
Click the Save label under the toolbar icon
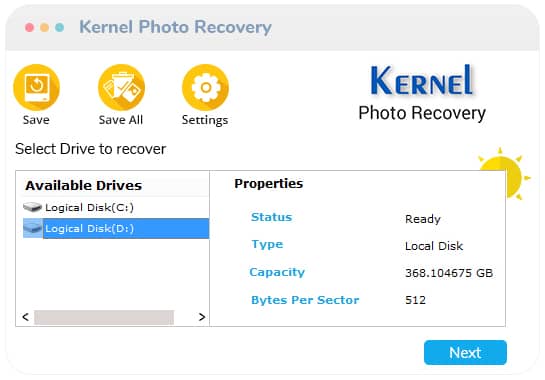tap(36, 120)
